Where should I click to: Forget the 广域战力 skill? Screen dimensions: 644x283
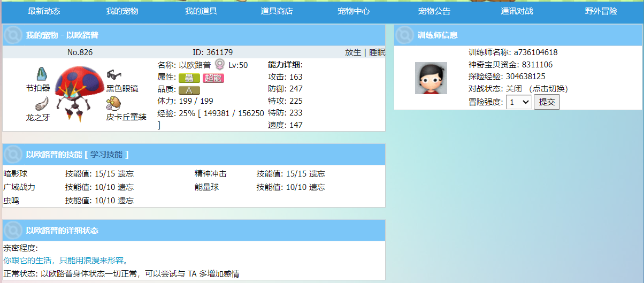126,187
